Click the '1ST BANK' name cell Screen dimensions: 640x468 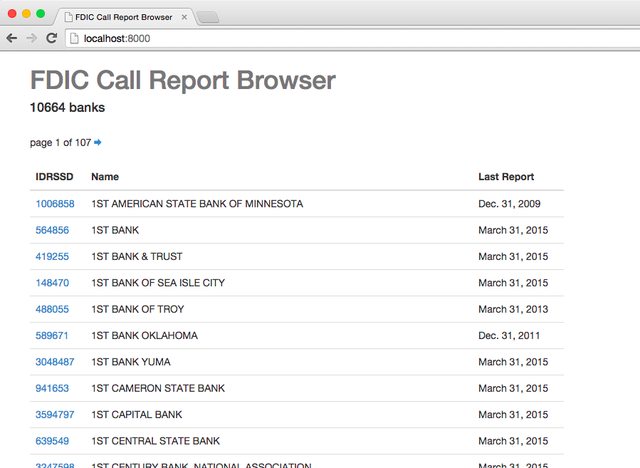[x=115, y=230]
